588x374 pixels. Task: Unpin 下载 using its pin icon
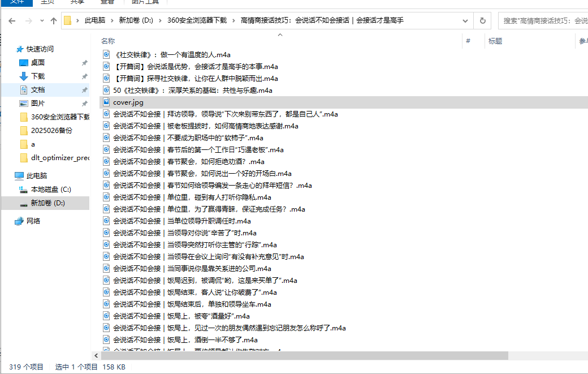pos(84,76)
